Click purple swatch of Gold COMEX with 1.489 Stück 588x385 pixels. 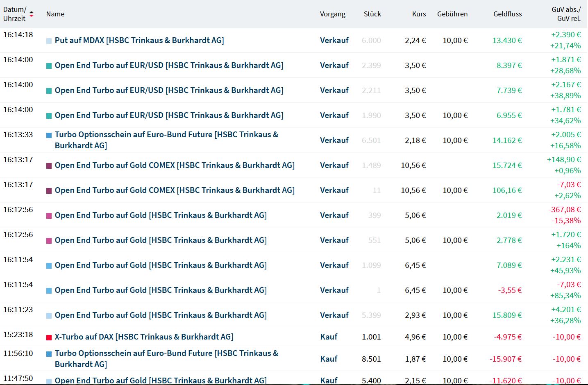tap(49, 166)
